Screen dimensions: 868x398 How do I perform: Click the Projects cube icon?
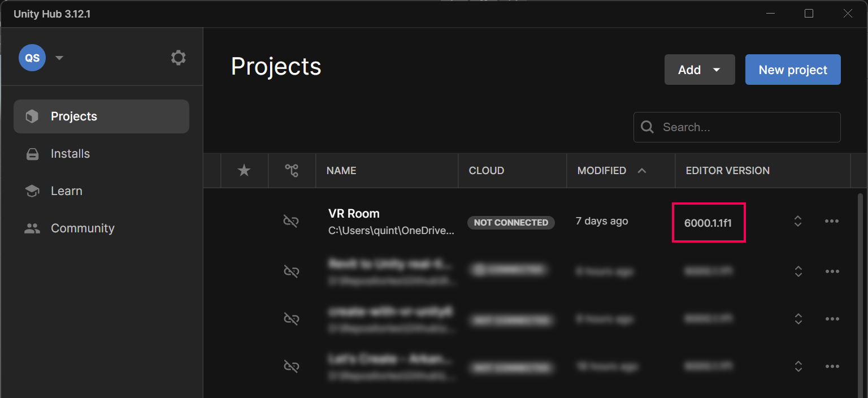click(x=32, y=116)
